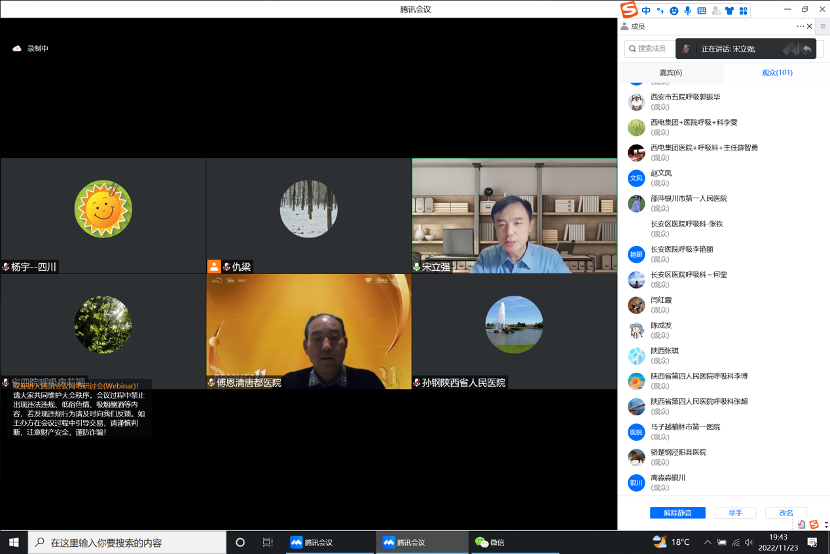
Task: Switch to 嘉宾(6) tab
Action: 670,73
